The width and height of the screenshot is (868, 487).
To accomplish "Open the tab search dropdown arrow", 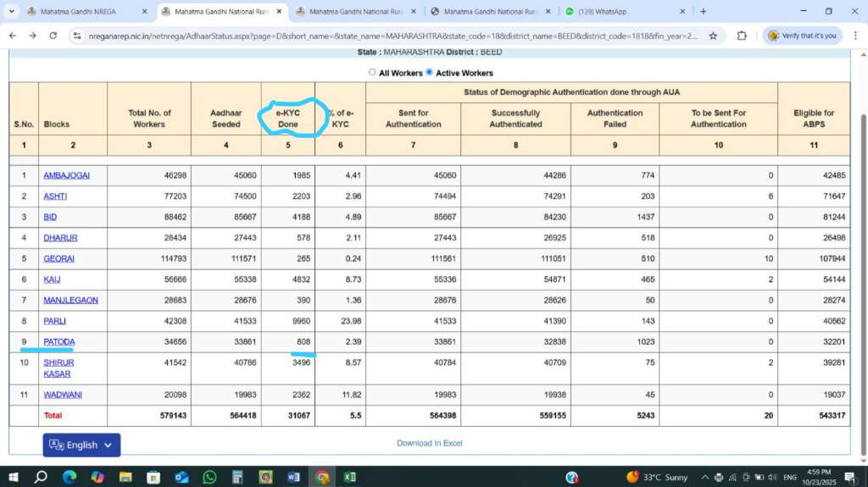I will coord(11,11).
